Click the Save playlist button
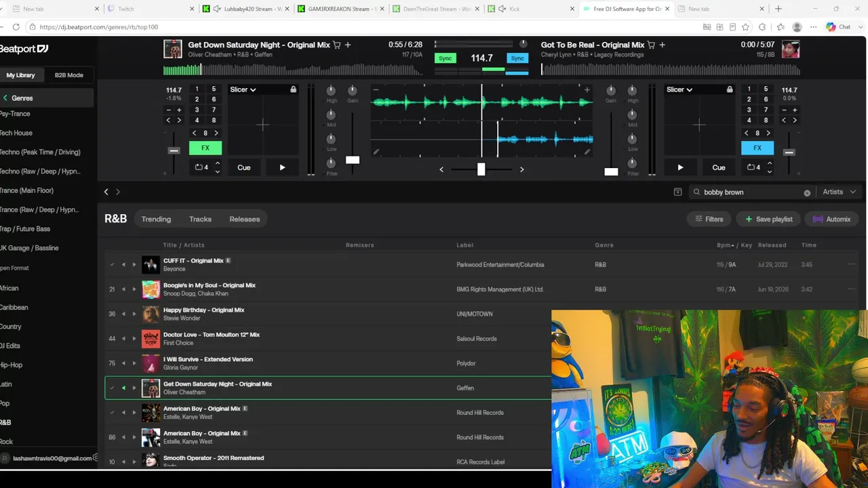This screenshot has width=868, height=488. pyautogui.click(x=769, y=219)
